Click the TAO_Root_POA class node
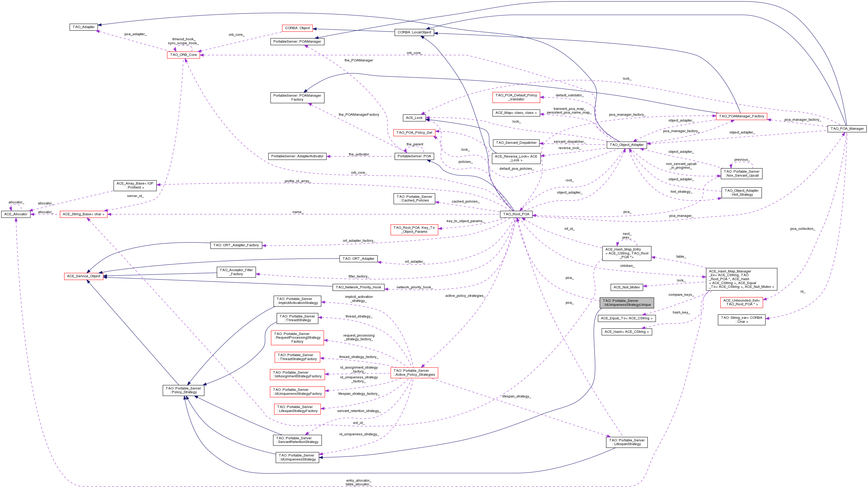Viewport: 868px width, 488px height. click(516, 214)
